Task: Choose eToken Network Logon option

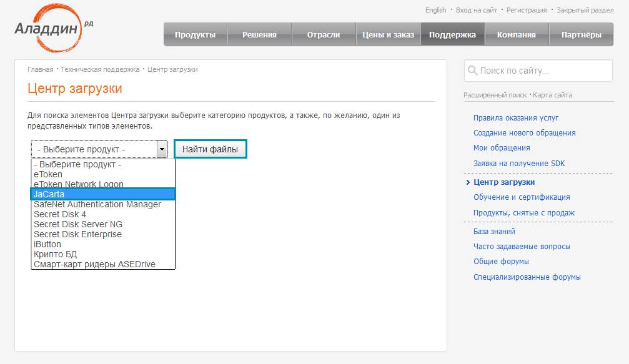Action: coord(79,184)
